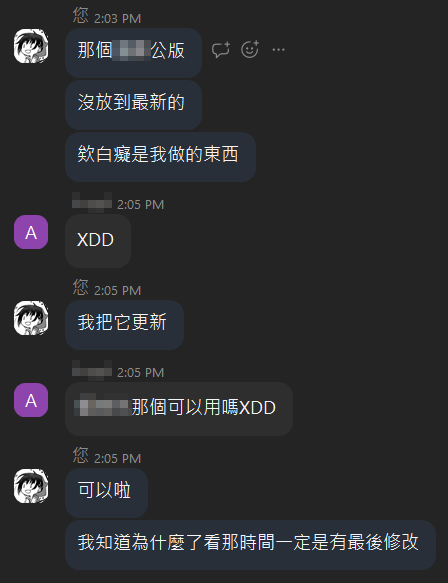Select the message 欸白癡是我做的東西
This screenshot has height=583, width=448.
point(161,157)
